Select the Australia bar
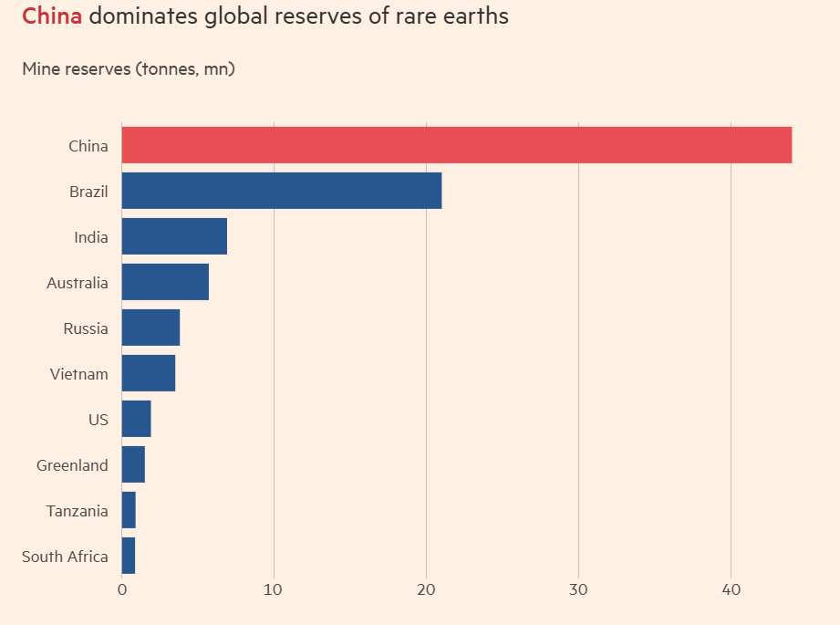The width and height of the screenshot is (840, 625). (165, 282)
